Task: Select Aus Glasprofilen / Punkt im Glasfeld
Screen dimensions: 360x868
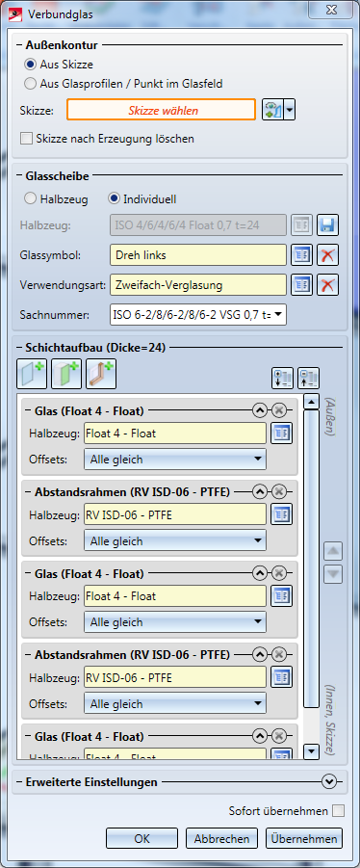Action: (123, 84)
